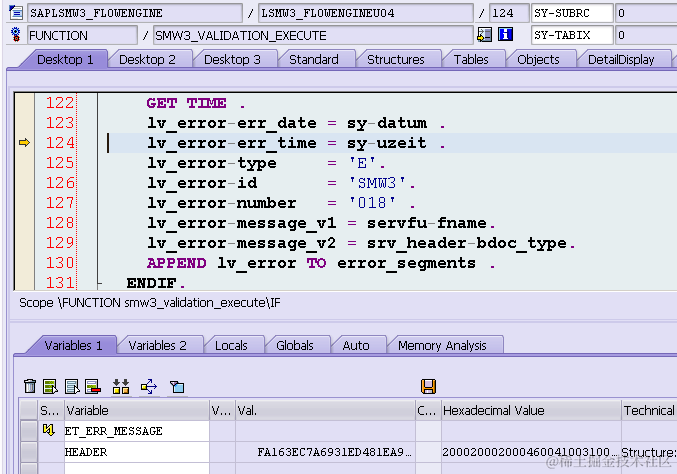The width and height of the screenshot is (677, 474).
Task: Click the trash icon in variables toolbar
Action: click(x=30, y=386)
